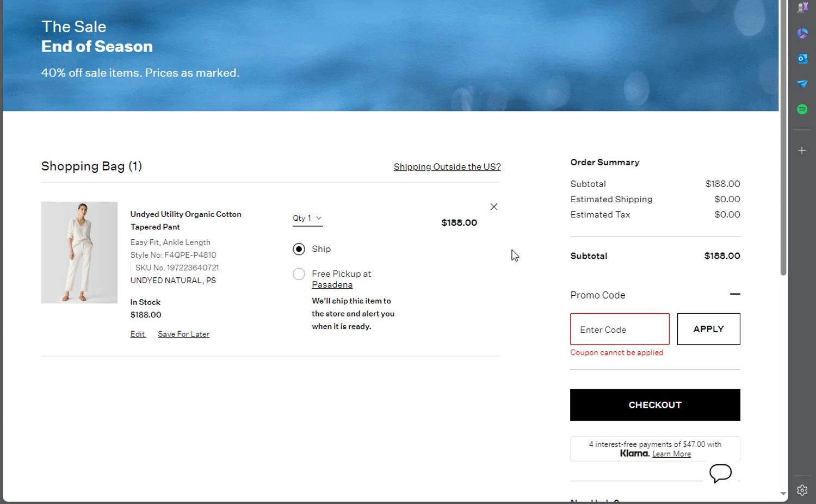Open the Shipping Outside the US? link
The width and height of the screenshot is (816, 504).
[447, 166]
